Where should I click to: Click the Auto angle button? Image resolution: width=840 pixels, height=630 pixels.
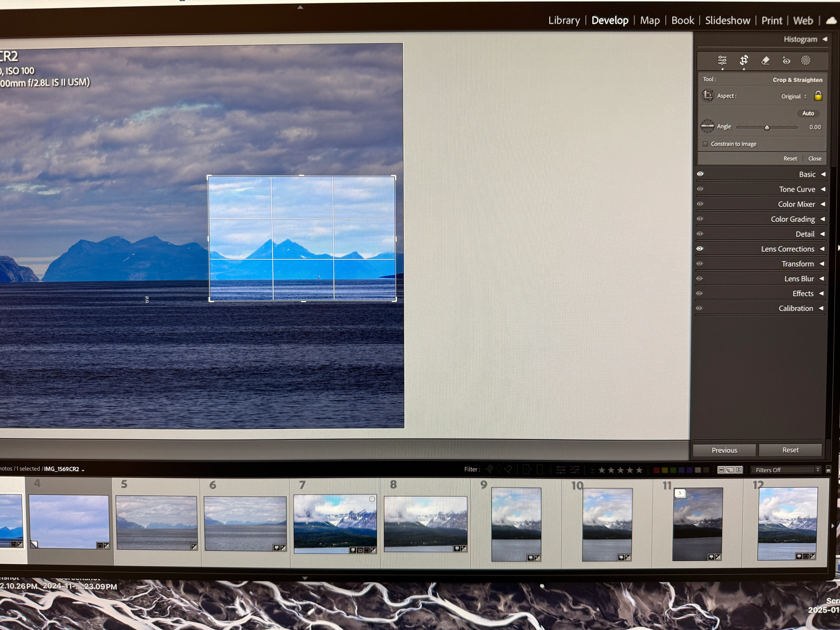pos(808,113)
